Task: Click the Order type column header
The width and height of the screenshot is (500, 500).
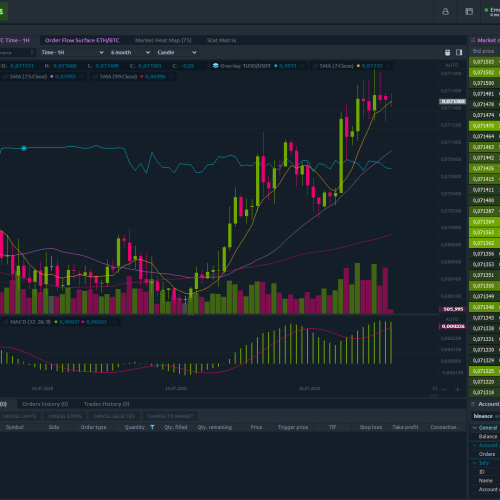Action: (93, 427)
